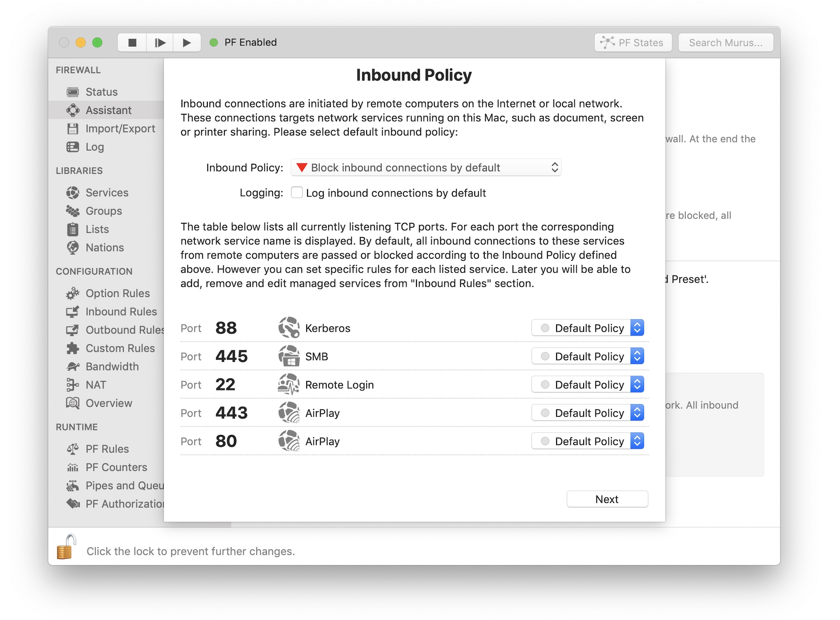Image resolution: width=840 pixels, height=620 pixels.
Task: Click the NAT icon in sidebar
Action: coord(73,385)
